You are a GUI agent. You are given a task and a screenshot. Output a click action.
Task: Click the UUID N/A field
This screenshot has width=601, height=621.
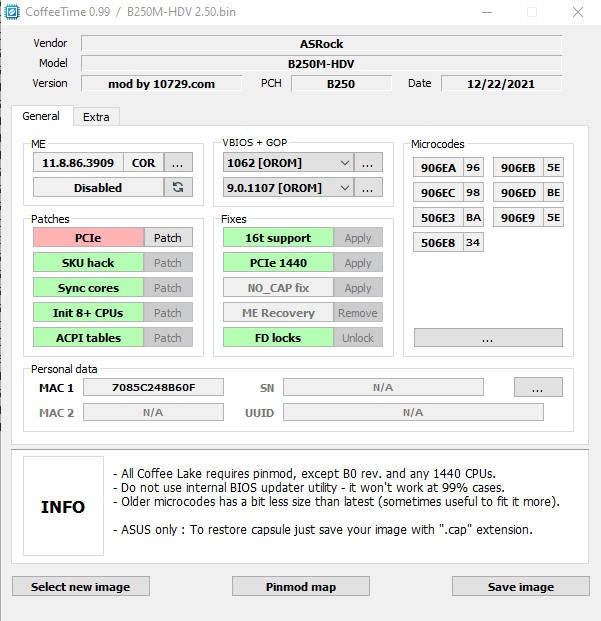pyautogui.click(x=413, y=412)
